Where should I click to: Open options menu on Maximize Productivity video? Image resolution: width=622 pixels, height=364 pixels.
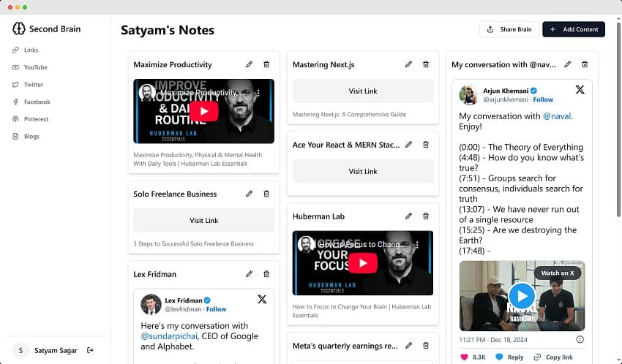tap(258, 93)
